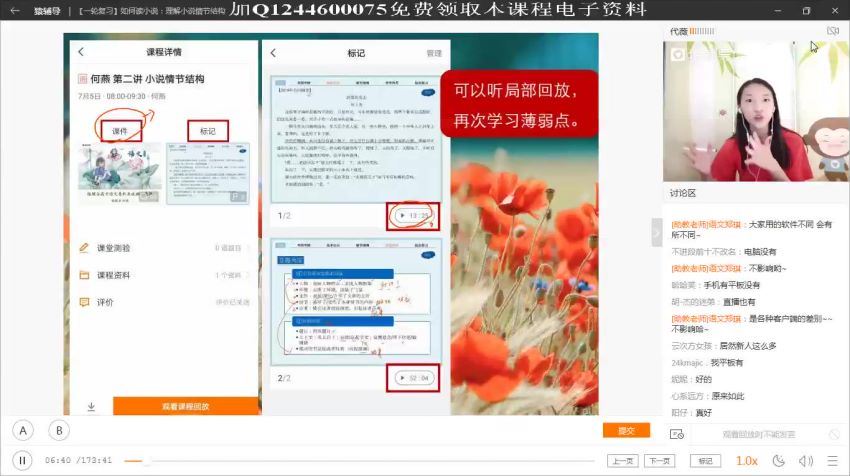Go to next page with 下一页
The width and height of the screenshot is (850, 476).
point(658,461)
